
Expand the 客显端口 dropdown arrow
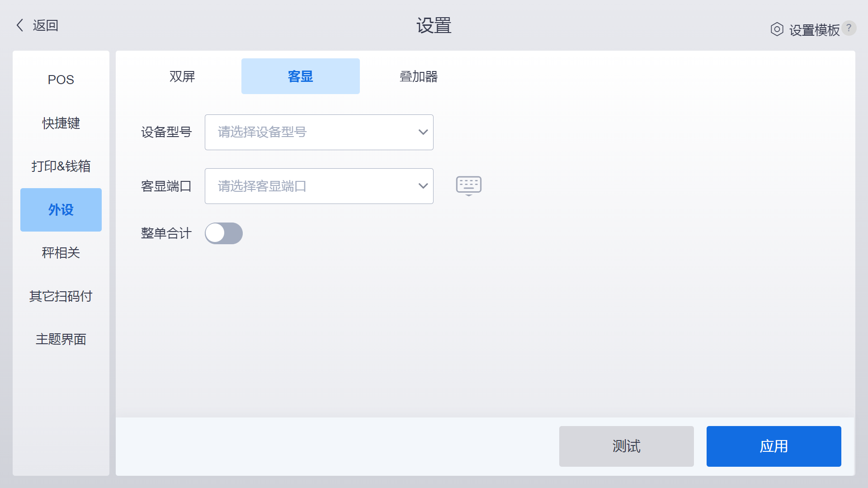click(423, 186)
